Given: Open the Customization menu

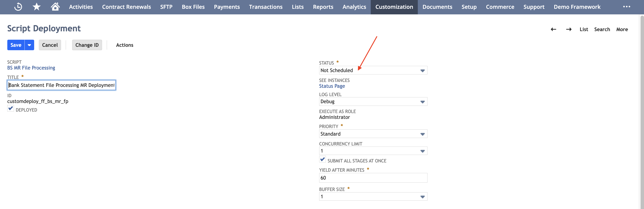Looking at the screenshot, I should [394, 7].
